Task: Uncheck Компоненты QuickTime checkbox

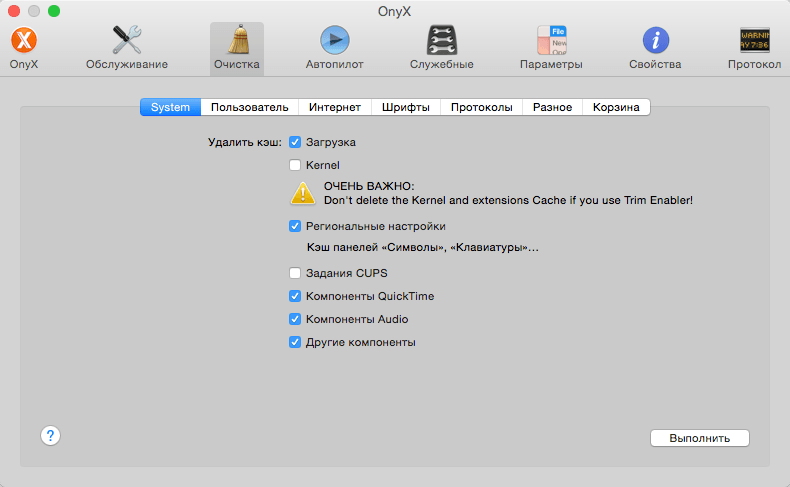Action: (x=295, y=296)
